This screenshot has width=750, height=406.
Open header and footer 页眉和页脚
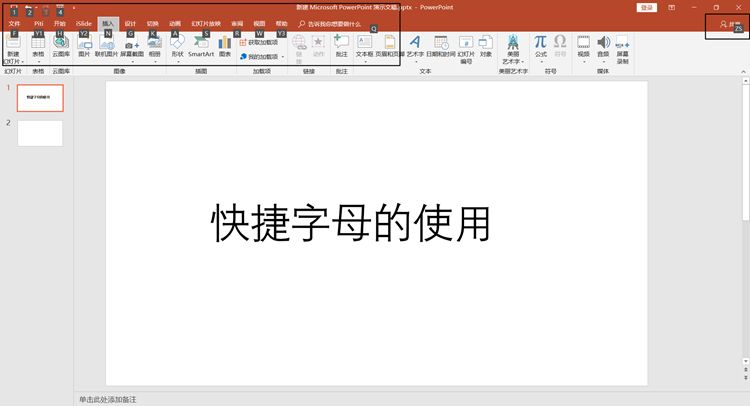[390, 46]
